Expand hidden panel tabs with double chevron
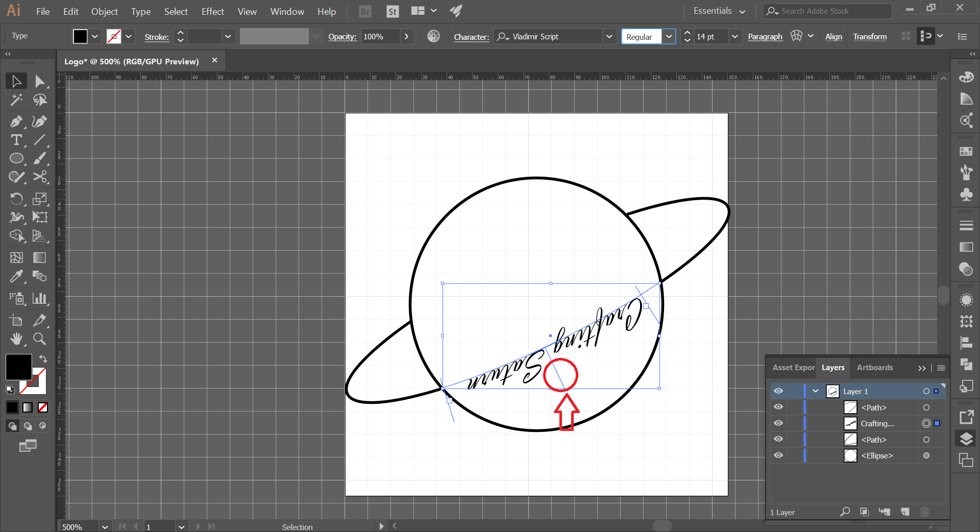 click(922, 368)
